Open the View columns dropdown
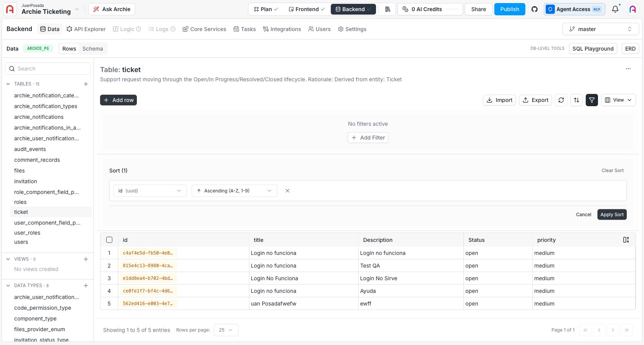 point(618,100)
